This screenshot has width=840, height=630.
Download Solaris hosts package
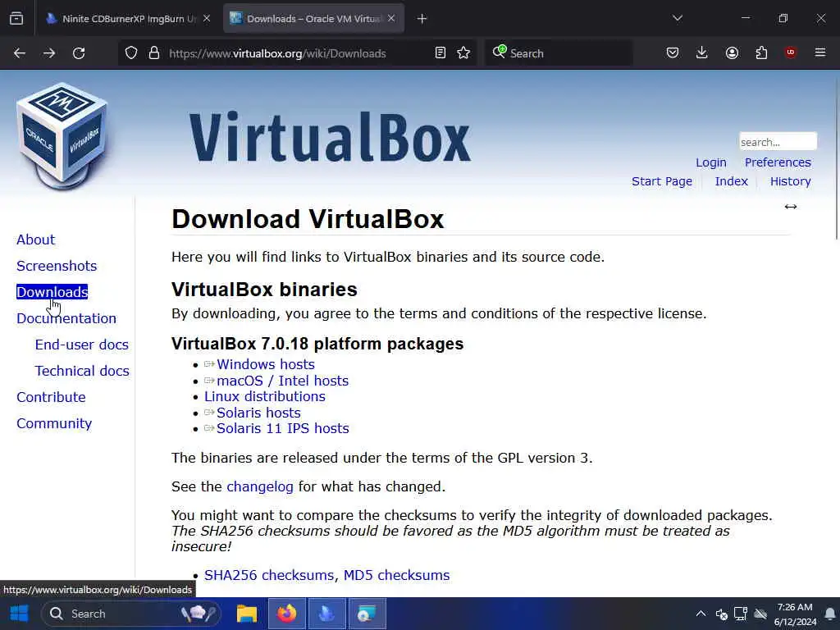[258, 413]
